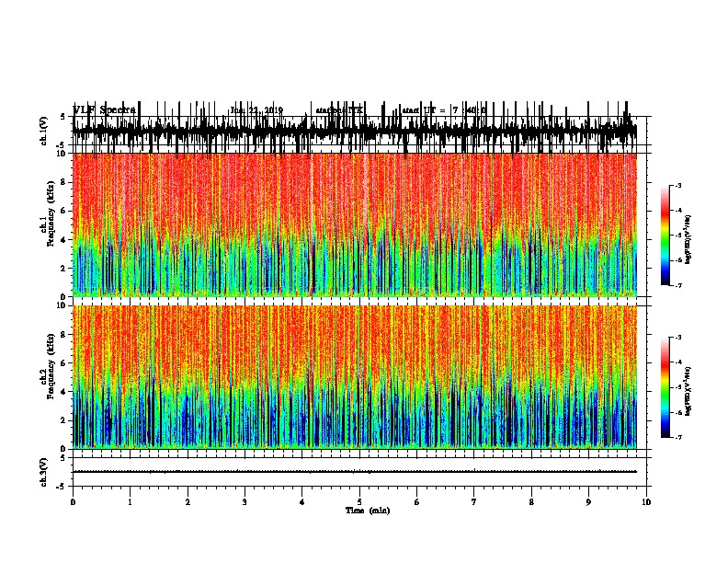The width and height of the screenshot is (728, 563).
Task: Click the '5' tick of ch.1(V) waveform panel
Action: (63, 117)
